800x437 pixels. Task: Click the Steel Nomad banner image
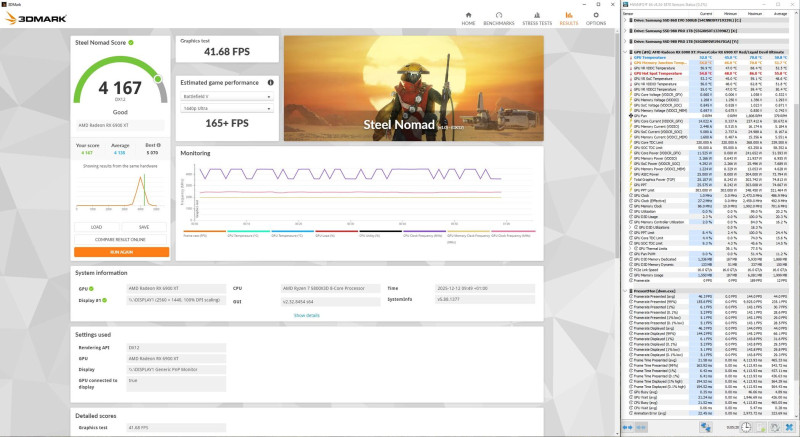click(x=414, y=88)
